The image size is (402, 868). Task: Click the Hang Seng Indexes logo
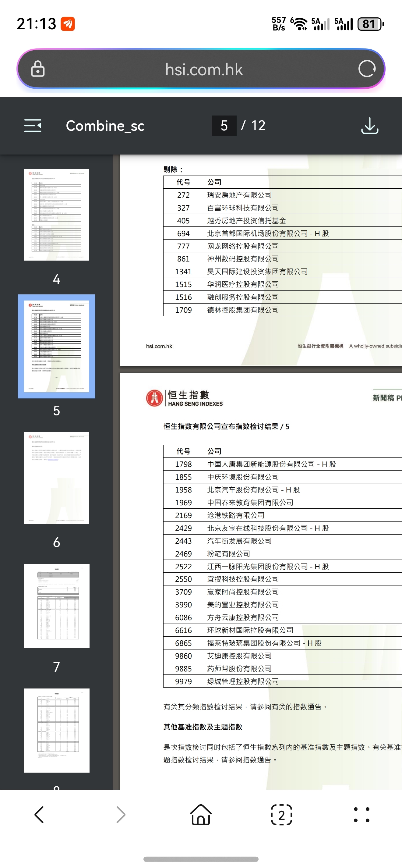pos(185,398)
